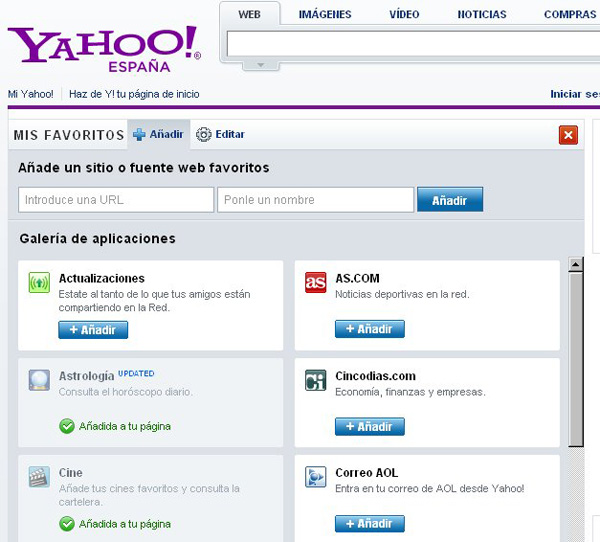
Task: Click the app gallery scrollbar thumb
Action: click(576, 359)
